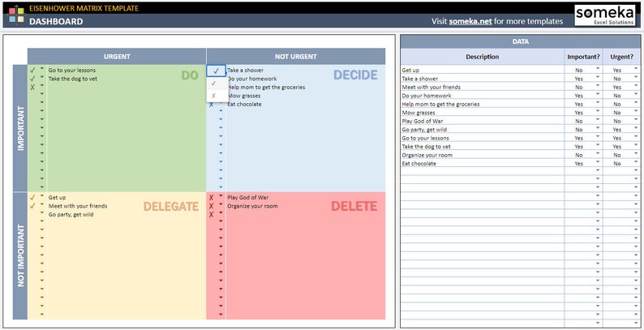Click the DECIDE quadrant label
Image resolution: width=644 pixels, height=330 pixels.
click(x=355, y=75)
